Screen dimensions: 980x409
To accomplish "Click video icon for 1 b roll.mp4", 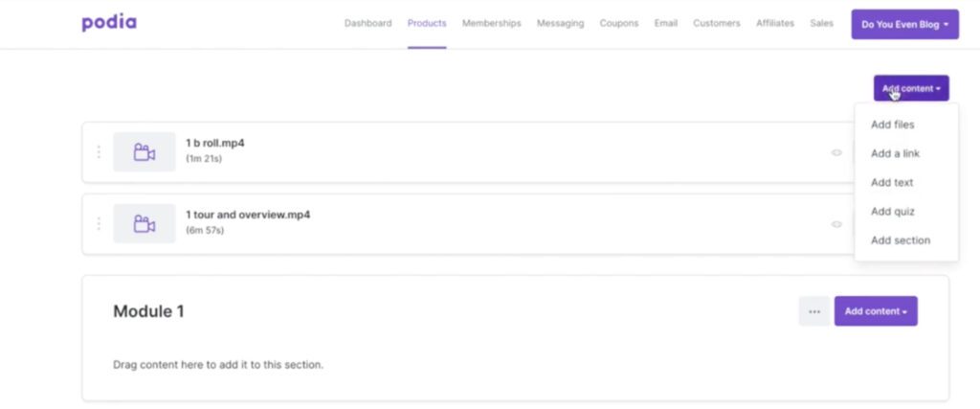I will coord(145,152).
